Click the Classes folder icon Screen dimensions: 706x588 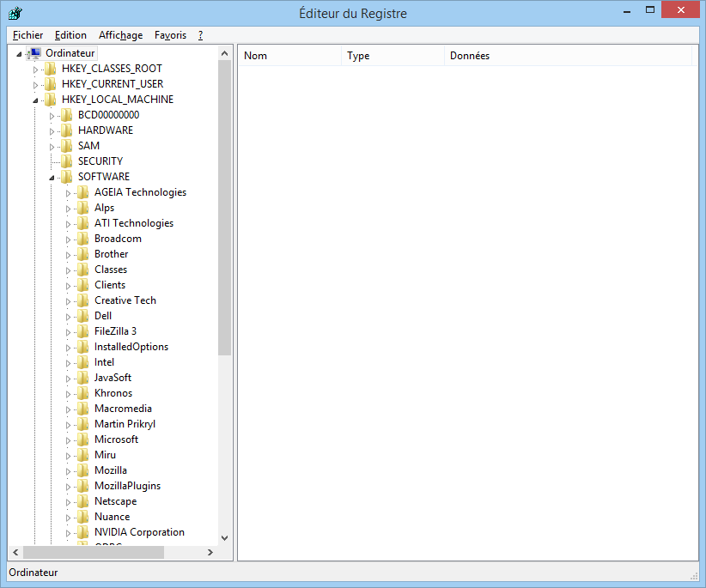(x=82, y=270)
